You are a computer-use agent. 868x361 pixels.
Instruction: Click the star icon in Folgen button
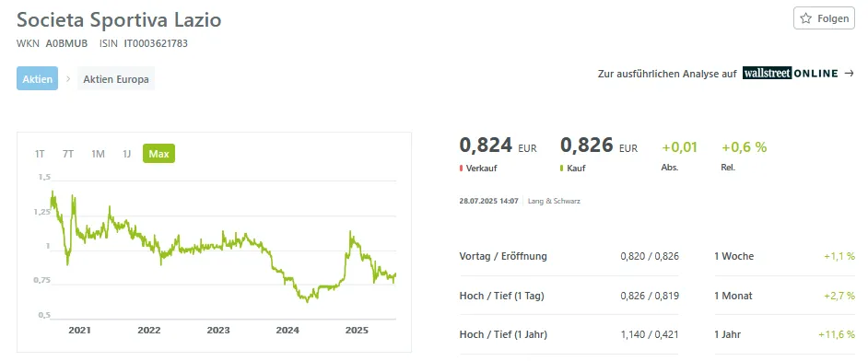[x=806, y=18]
